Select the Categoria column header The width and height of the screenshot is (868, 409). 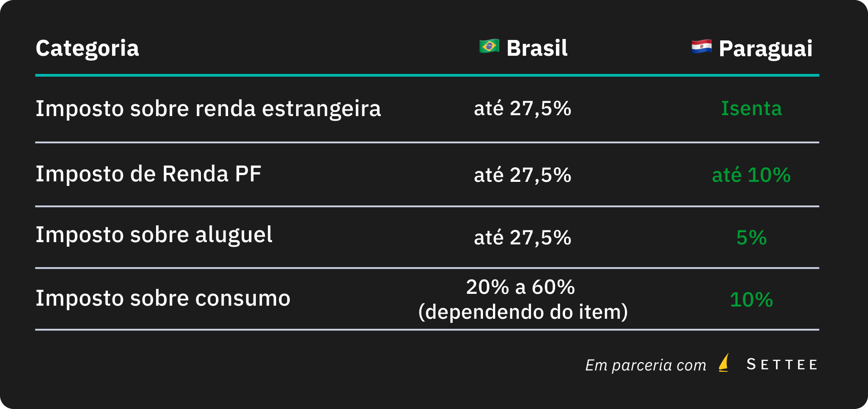tap(87, 48)
